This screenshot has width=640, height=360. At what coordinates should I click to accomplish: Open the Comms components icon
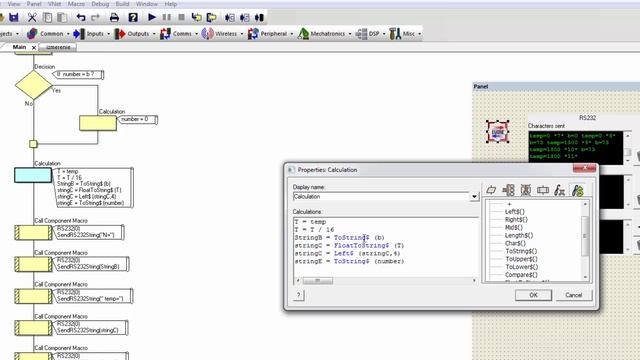point(165,33)
